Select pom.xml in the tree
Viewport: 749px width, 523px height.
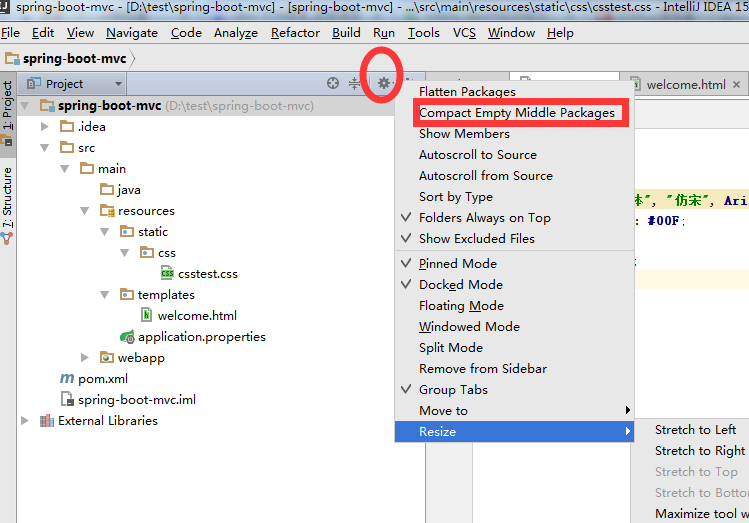click(x=103, y=379)
